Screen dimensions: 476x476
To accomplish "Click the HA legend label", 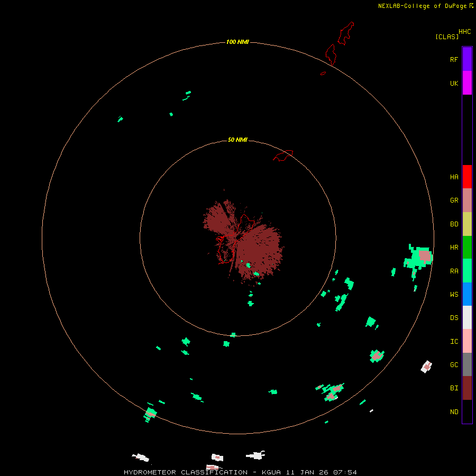I will (454, 177).
